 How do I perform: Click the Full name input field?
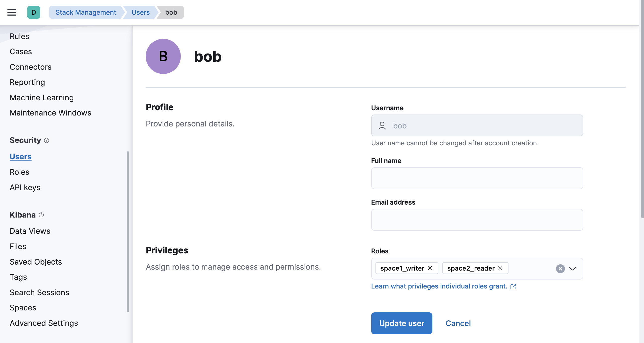pyautogui.click(x=477, y=178)
